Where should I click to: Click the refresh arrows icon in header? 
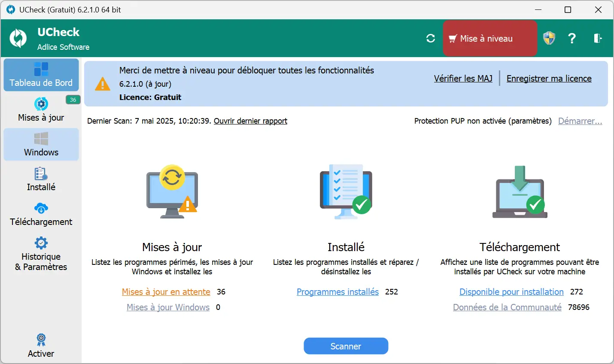click(x=431, y=38)
